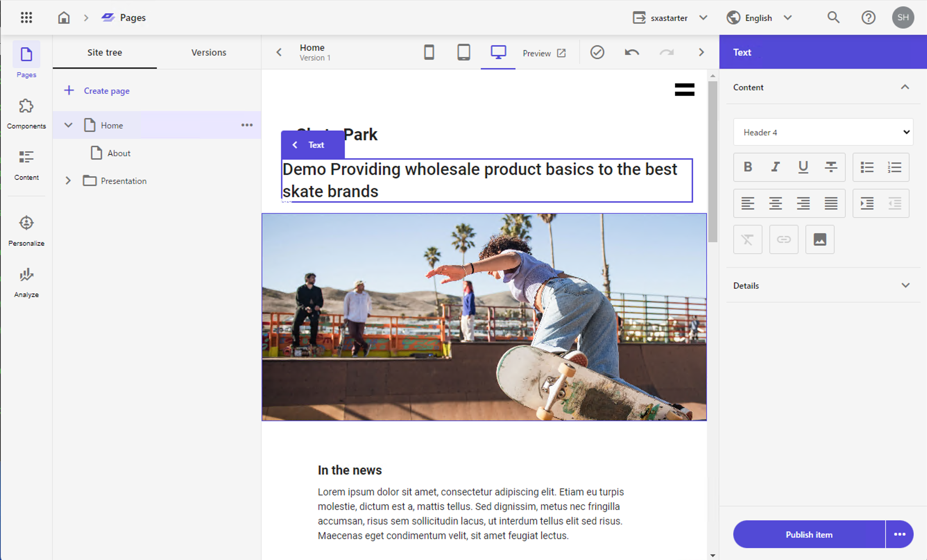This screenshot has width=927, height=560.
Task: Select the Presentation folder
Action: (x=115, y=181)
